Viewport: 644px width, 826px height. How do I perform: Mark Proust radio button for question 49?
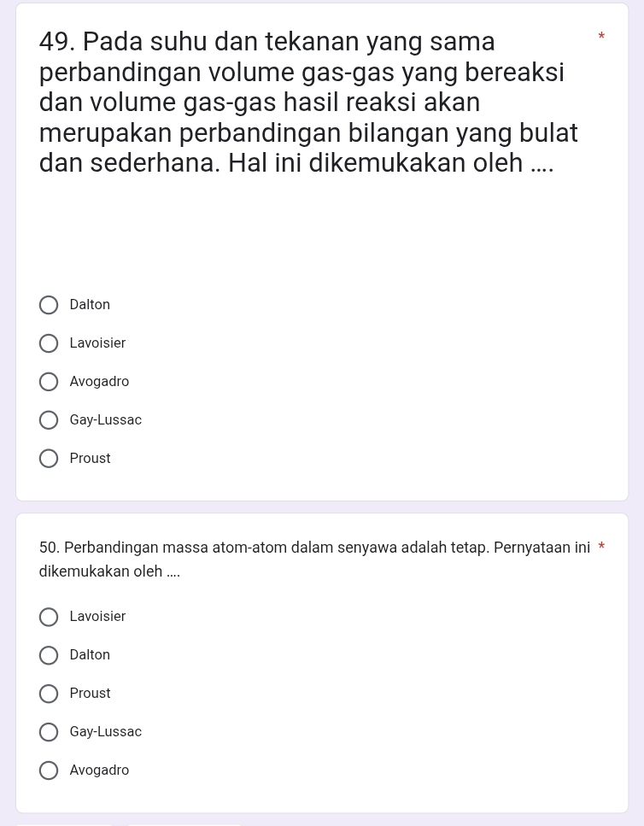(50, 459)
